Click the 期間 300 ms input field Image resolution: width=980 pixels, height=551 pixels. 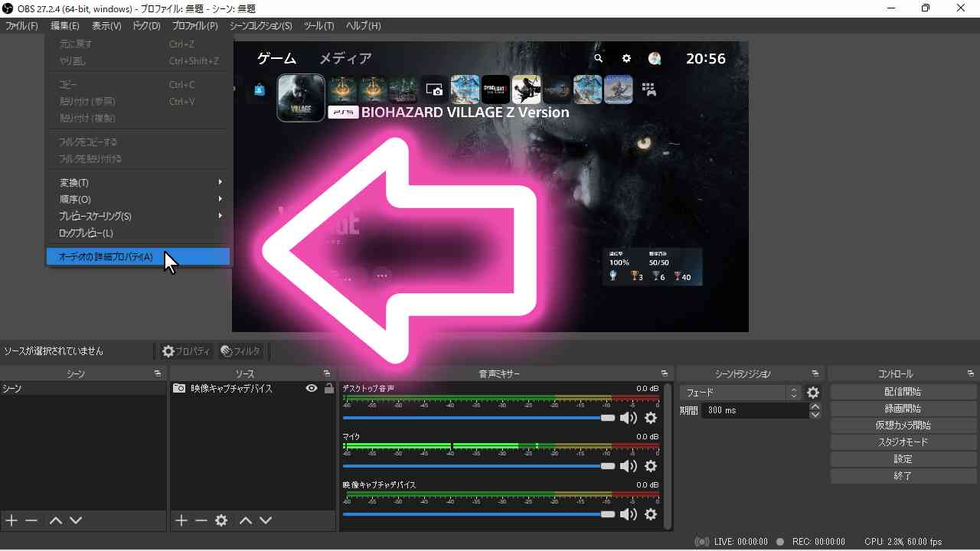click(x=756, y=411)
